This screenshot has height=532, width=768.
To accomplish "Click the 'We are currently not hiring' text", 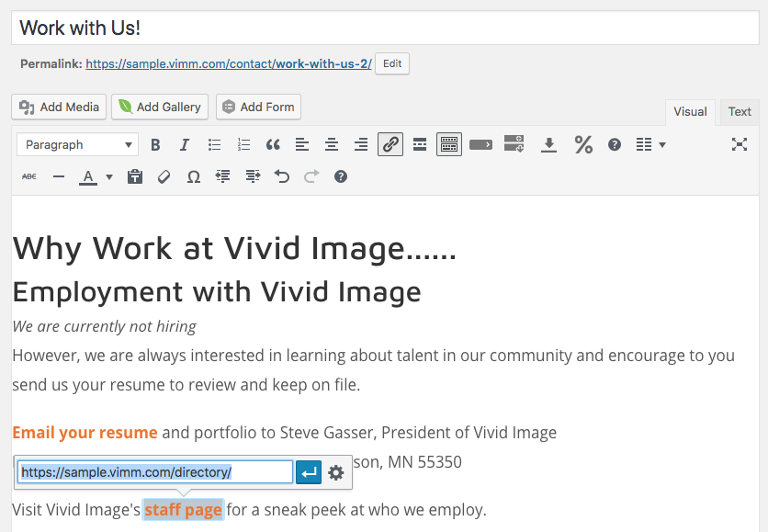I will click(x=105, y=326).
